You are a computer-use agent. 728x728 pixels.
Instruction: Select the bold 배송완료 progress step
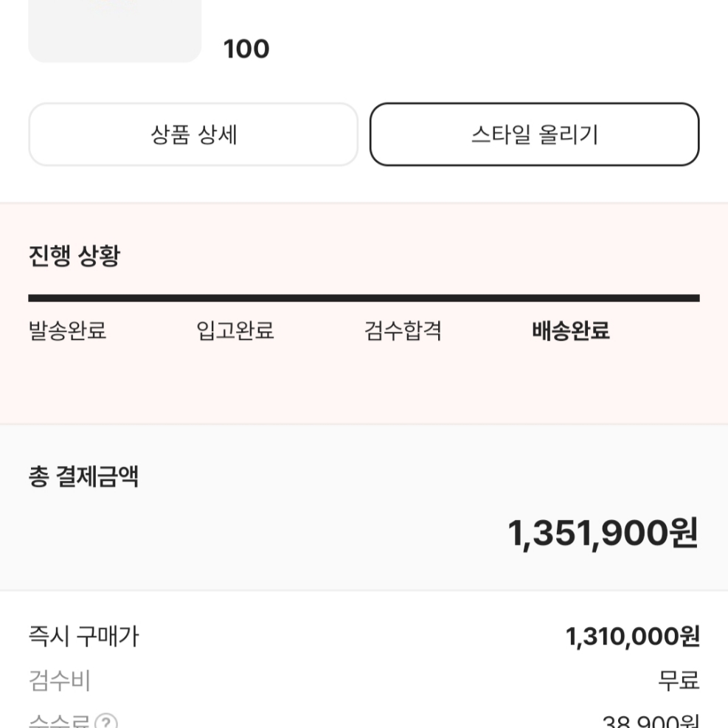[x=571, y=330]
